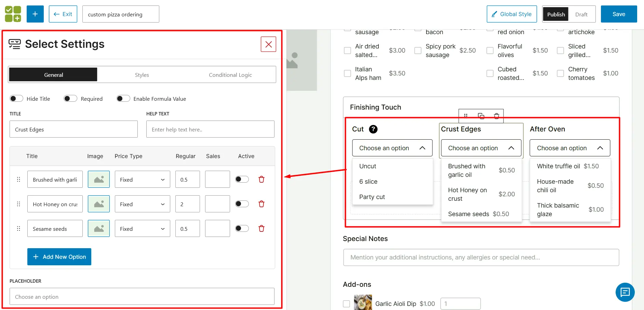The image size is (644, 310).
Task: Open Fixed price type dropdown for Sesame seeds
Action: tap(142, 228)
